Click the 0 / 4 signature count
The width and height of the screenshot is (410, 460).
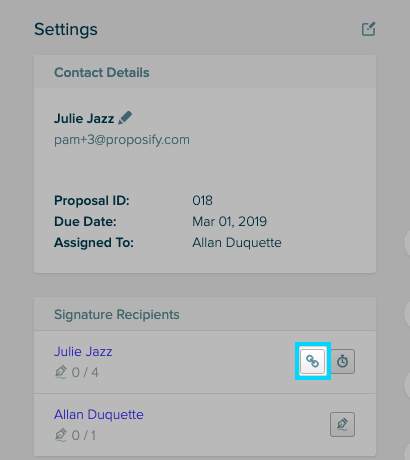click(x=85, y=372)
